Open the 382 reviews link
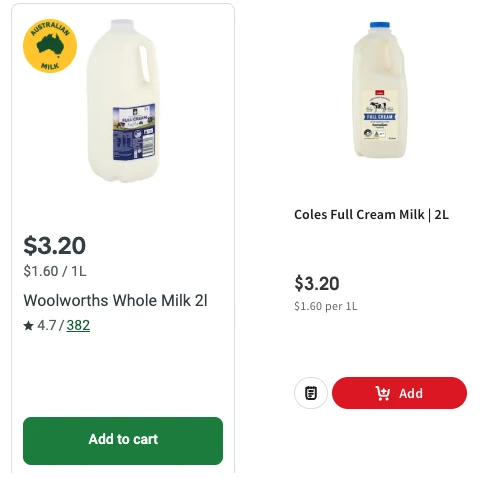 (x=78, y=325)
